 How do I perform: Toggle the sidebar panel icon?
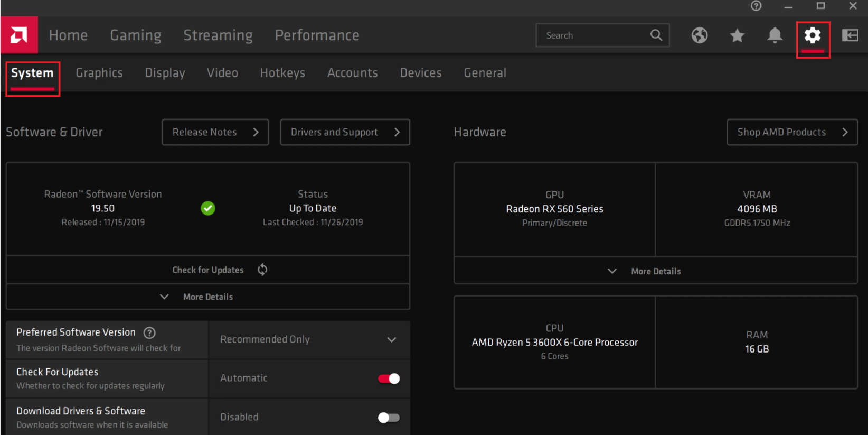coord(850,35)
